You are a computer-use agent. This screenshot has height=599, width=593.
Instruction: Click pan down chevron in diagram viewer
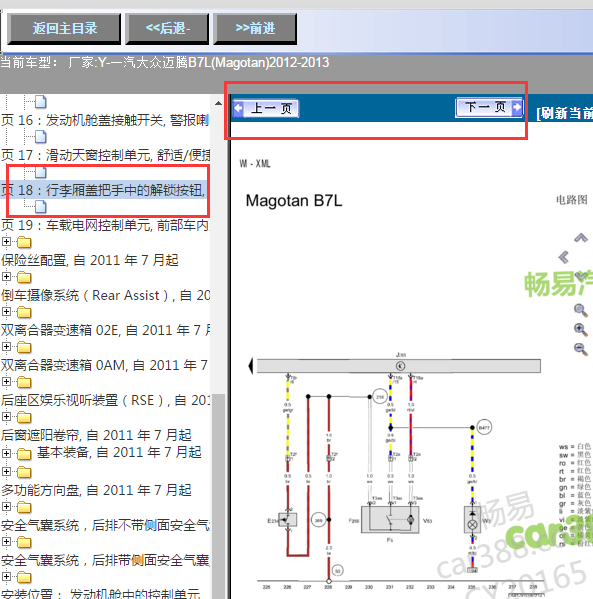coord(582,276)
